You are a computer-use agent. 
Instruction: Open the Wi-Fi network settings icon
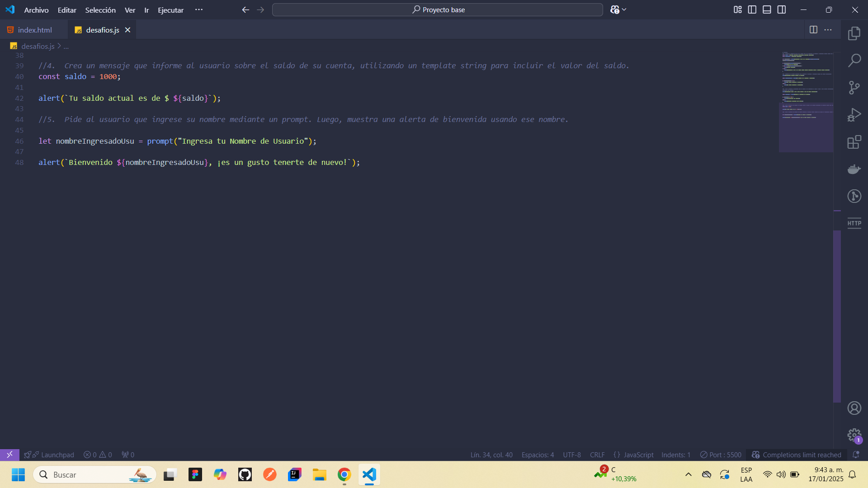[x=767, y=474]
